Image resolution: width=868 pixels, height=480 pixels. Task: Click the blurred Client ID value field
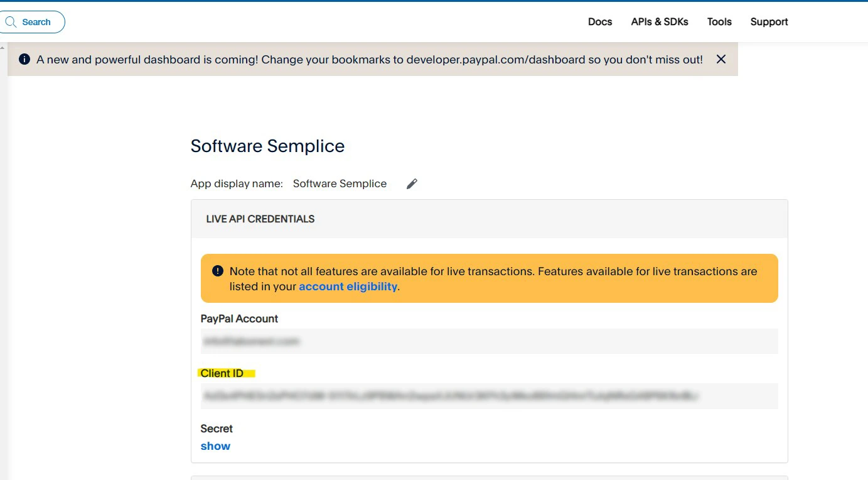[x=489, y=396]
